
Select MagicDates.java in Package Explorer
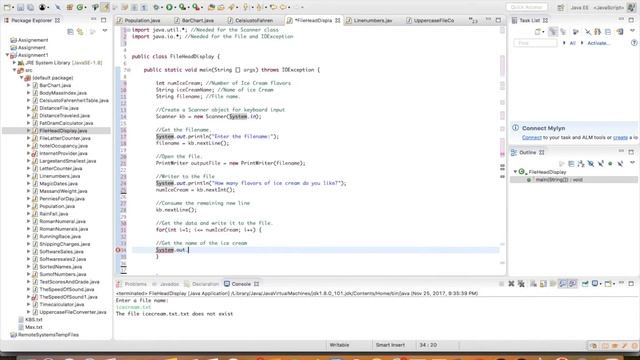pyautogui.click(x=58, y=184)
